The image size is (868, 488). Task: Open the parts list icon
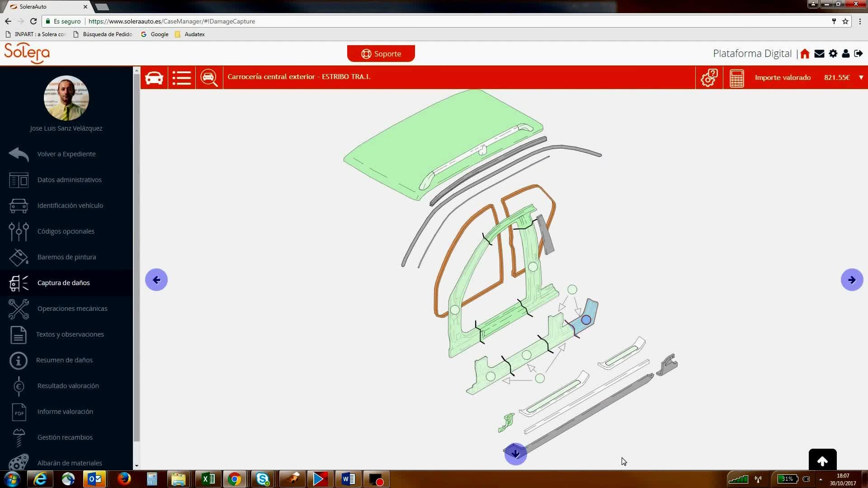pos(181,77)
